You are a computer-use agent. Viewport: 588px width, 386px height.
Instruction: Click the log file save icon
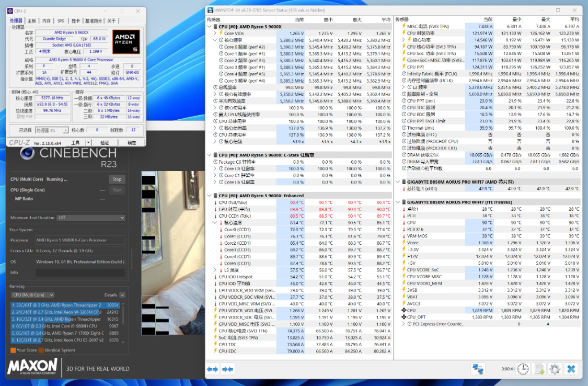click(x=539, y=369)
